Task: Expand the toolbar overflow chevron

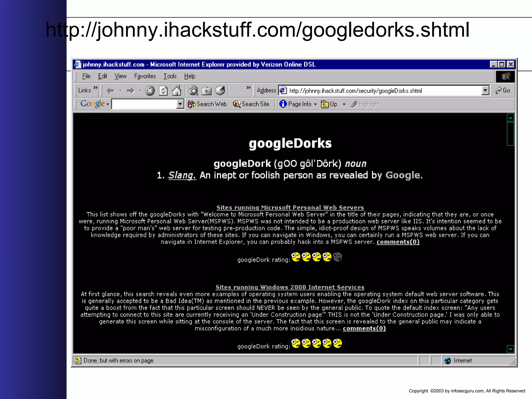Action: click(x=249, y=88)
